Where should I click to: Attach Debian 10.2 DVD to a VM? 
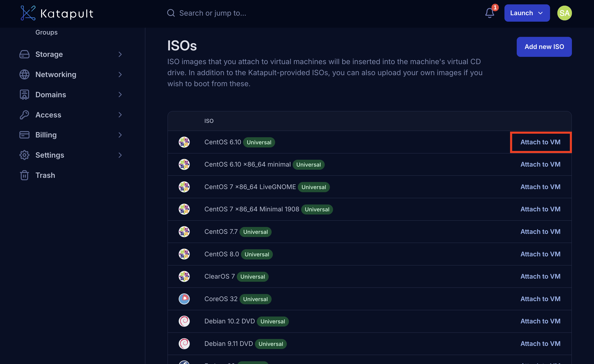[x=540, y=321]
